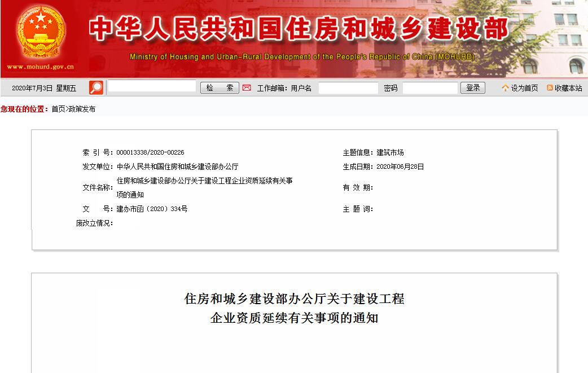Click the 您现在的位置 label
This screenshot has height=373, width=588.
pyautogui.click(x=24, y=109)
